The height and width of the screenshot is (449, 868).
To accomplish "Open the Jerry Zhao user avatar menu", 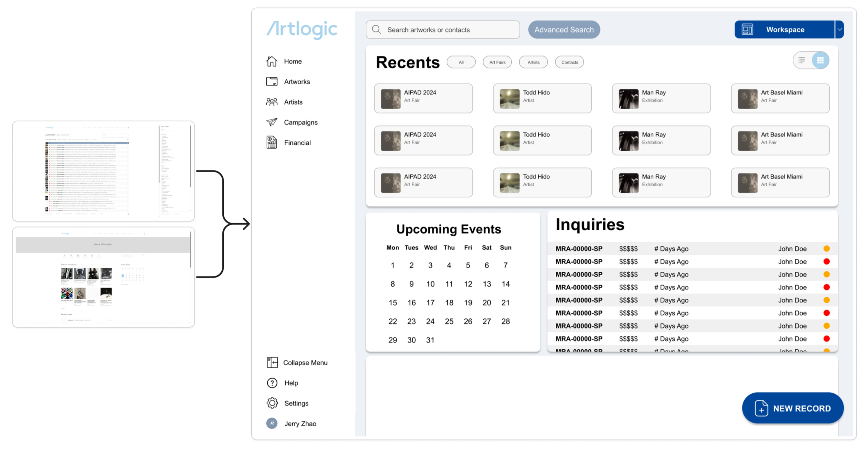I will tap(272, 423).
